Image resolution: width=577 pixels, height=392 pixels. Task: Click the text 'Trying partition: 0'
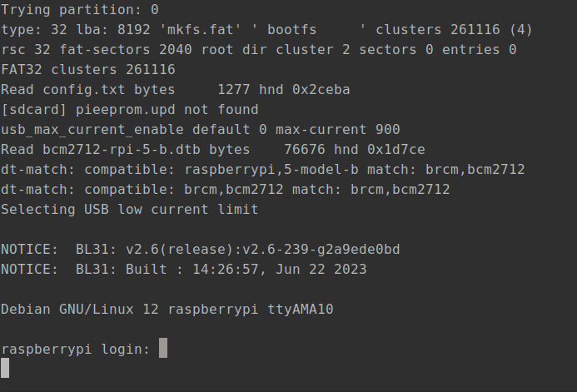(80, 9)
